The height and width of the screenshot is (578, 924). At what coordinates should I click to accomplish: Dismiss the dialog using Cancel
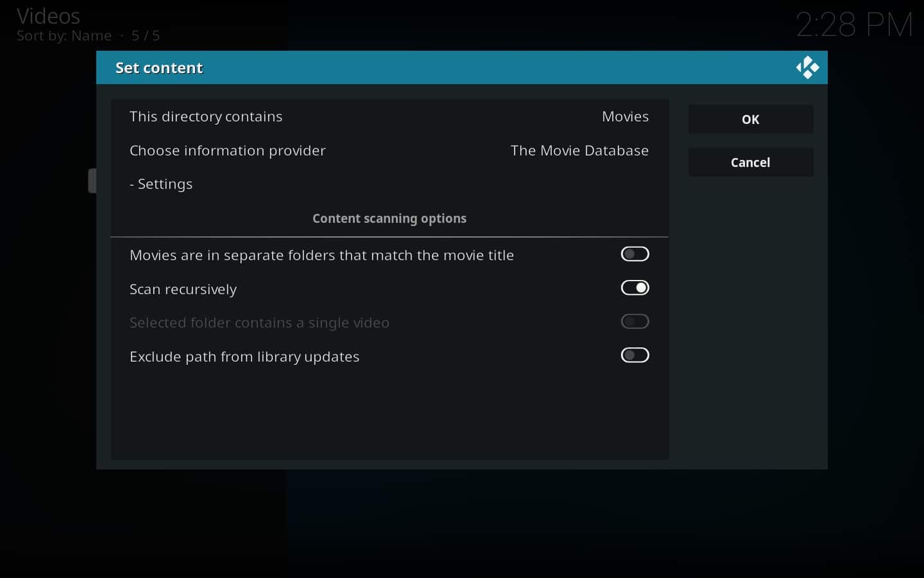[750, 162]
